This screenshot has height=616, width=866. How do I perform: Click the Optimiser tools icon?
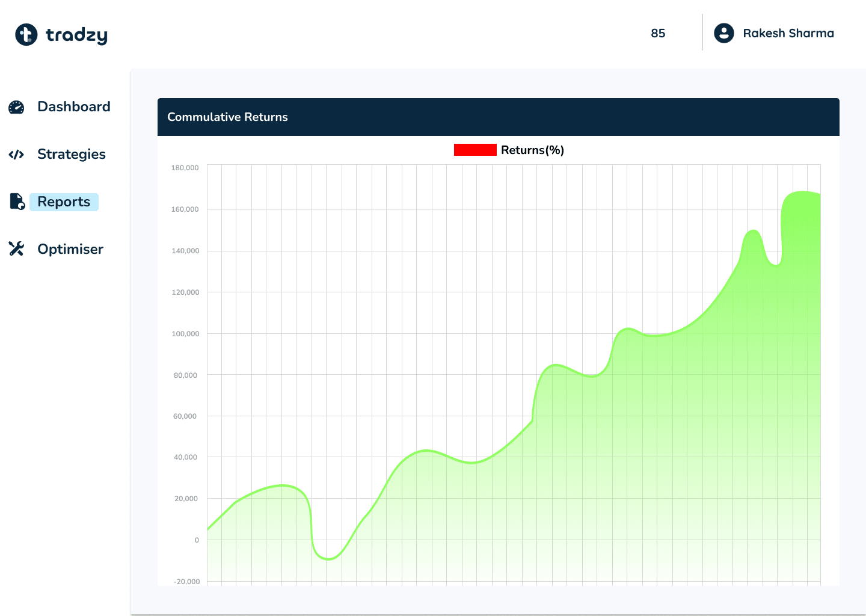[x=16, y=249]
